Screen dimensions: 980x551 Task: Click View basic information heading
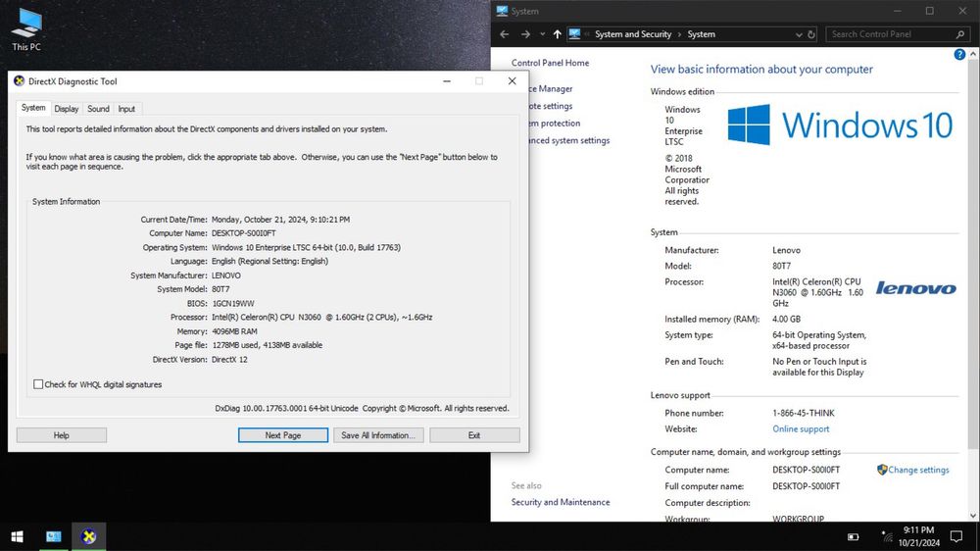click(x=761, y=70)
